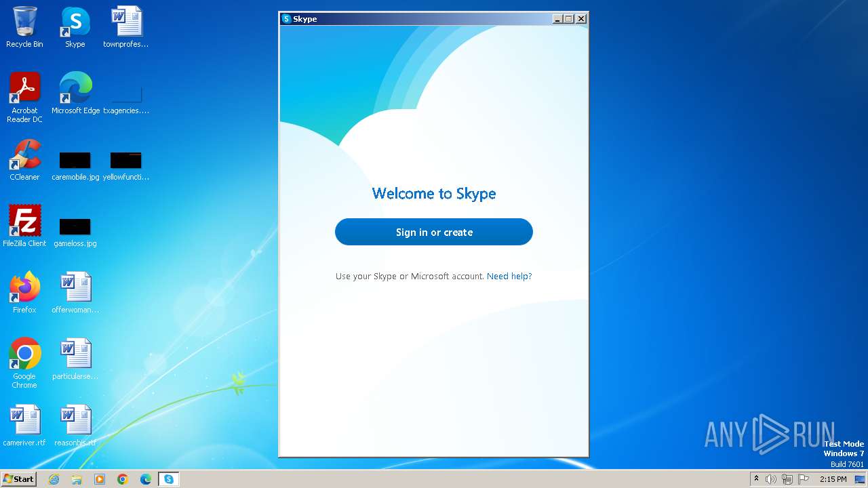Close the Skype window

pos(581,19)
